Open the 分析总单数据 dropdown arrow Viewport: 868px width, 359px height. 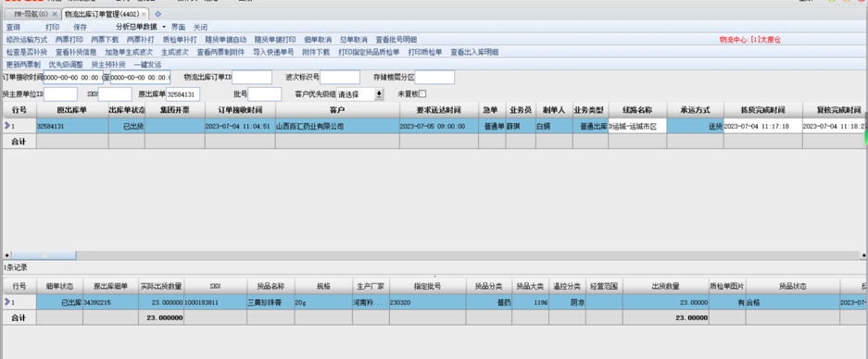click(x=164, y=27)
